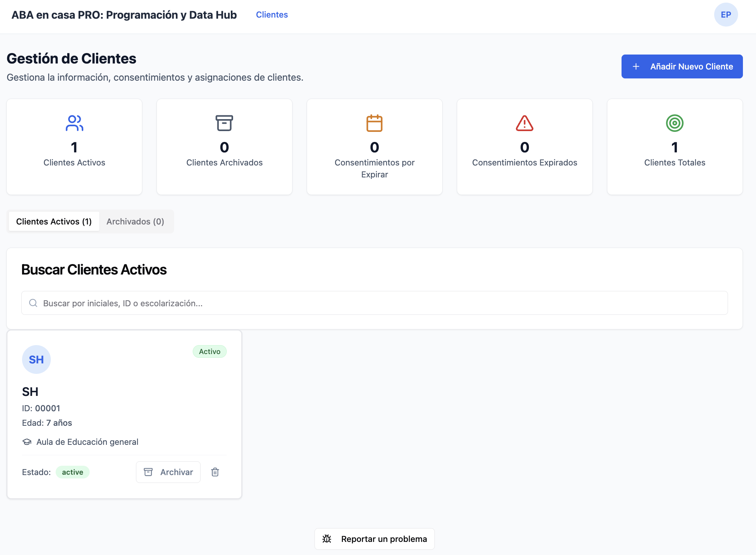This screenshot has height=555, width=756.
Task: Click the Activo status badge
Action: pos(210,351)
